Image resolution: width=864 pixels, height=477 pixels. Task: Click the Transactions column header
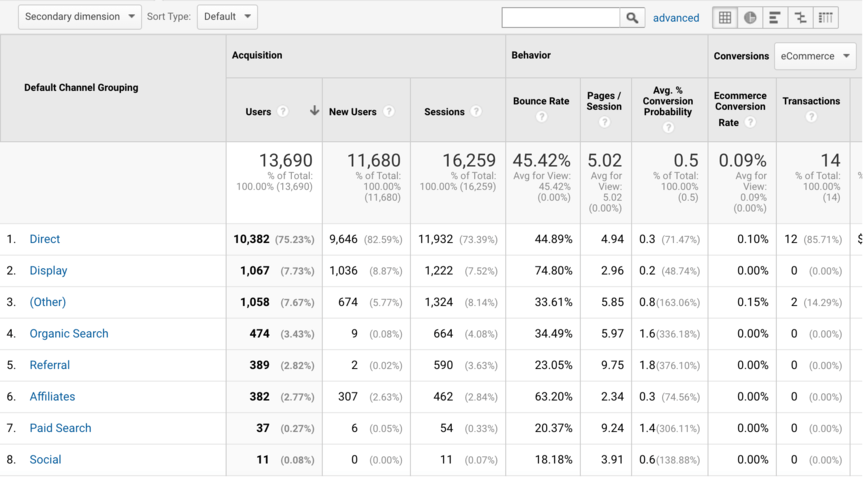point(811,101)
